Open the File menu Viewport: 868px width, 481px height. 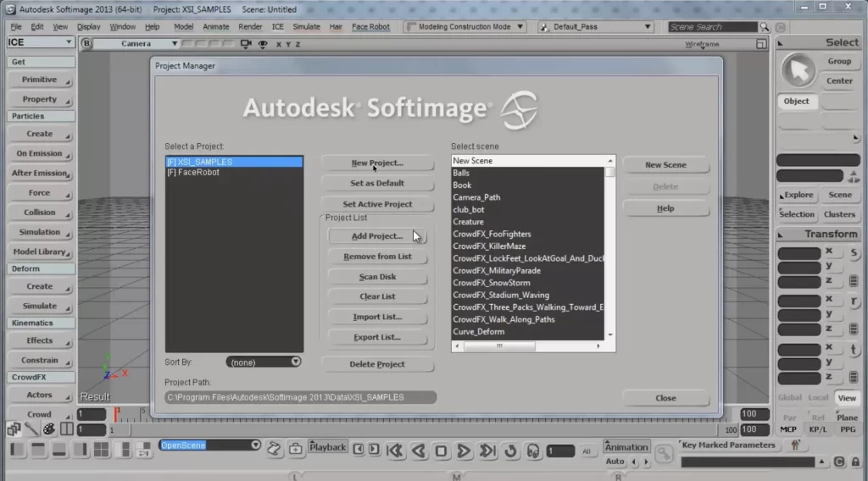coord(16,26)
